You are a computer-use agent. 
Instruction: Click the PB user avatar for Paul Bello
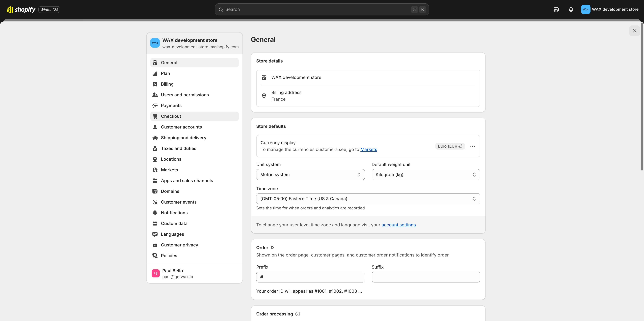tap(155, 274)
